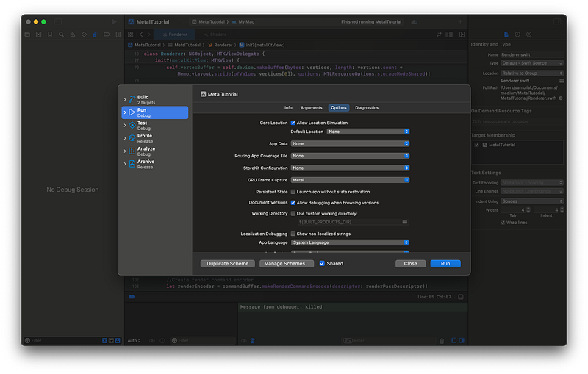Screen dimensions: 588x374
Task: Go back with the editor back arrow
Action: (x=141, y=35)
